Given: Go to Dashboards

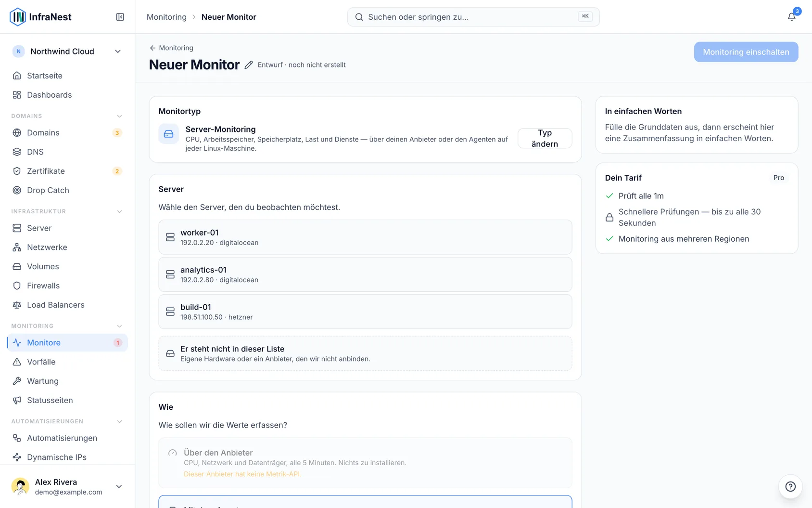Looking at the screenshot, I should tap(67, 95).
